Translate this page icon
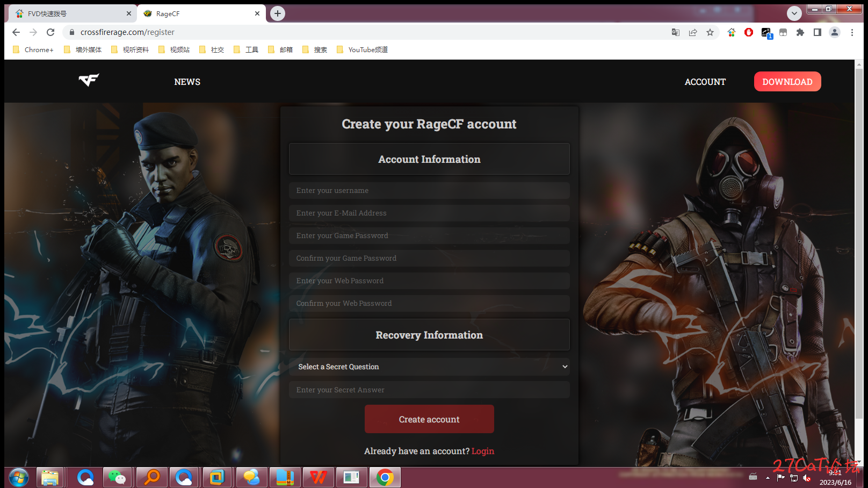Viewport: 868px width, 488px height. 676,32
